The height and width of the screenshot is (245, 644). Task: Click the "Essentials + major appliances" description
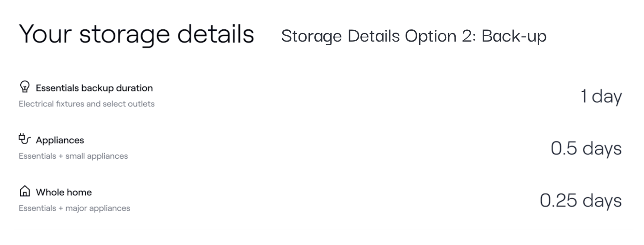[75, 208]
